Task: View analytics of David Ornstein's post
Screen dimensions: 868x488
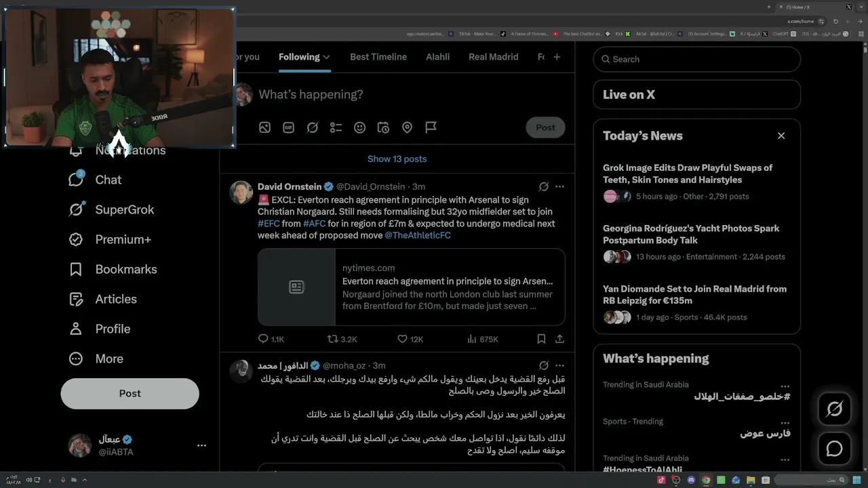Action: click(x=472, y=339)
